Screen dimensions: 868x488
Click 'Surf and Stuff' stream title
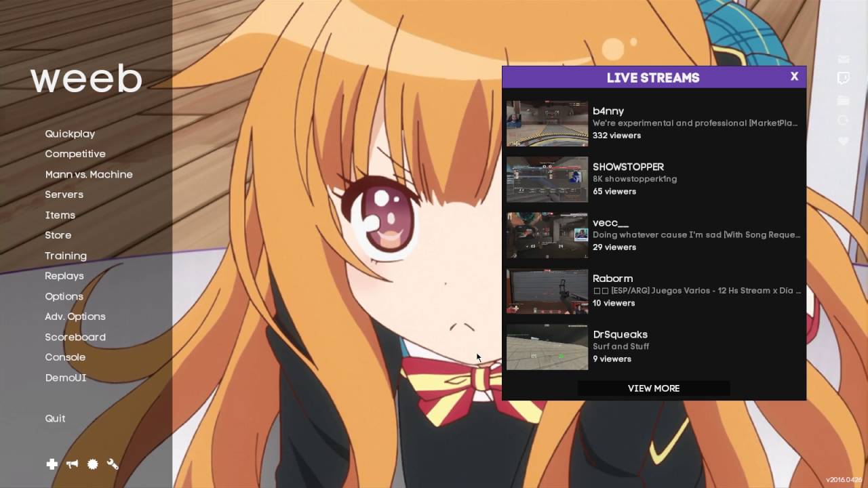pyautogui.click(x=621, y=346)
